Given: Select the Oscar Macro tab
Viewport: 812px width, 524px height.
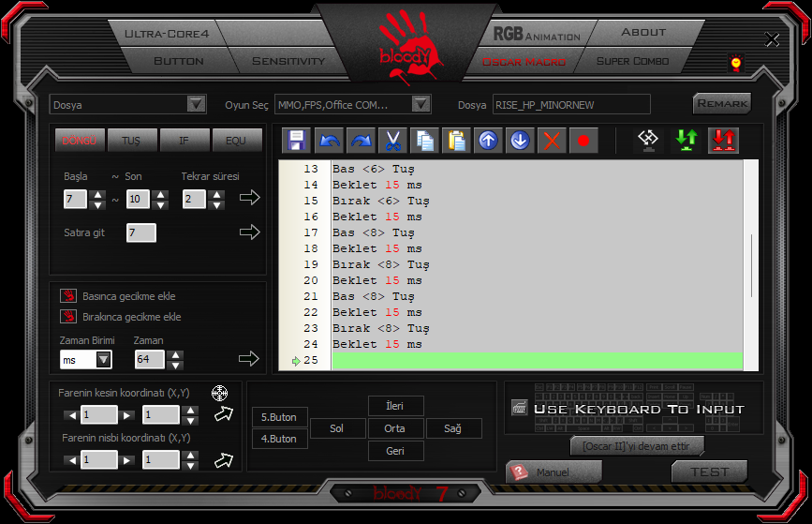Looking at the screenshot, I should point(524,62).
